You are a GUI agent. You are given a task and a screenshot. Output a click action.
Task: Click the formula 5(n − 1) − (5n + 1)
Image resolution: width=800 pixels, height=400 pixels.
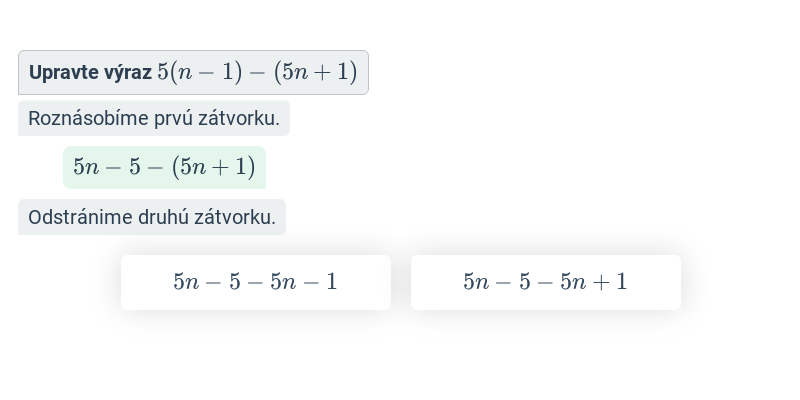257,73
